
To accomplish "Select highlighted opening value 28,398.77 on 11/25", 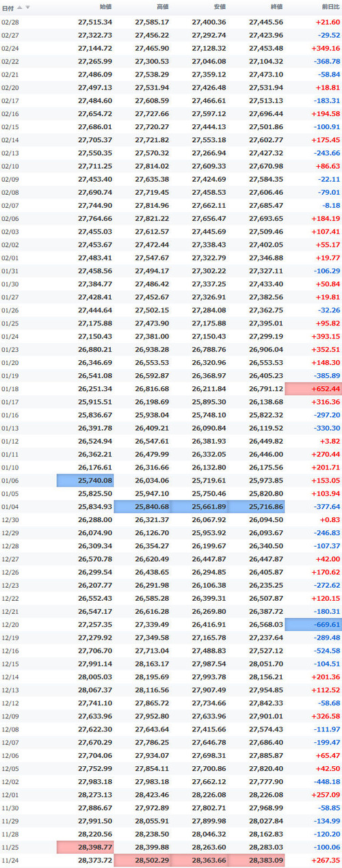I will [85, 847].
